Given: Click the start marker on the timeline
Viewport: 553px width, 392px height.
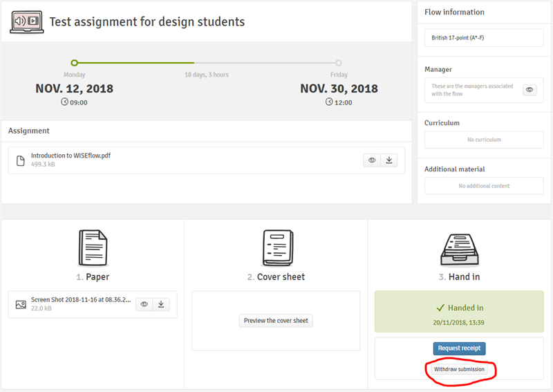Looking at the screenshot, I should pos(75,63).
